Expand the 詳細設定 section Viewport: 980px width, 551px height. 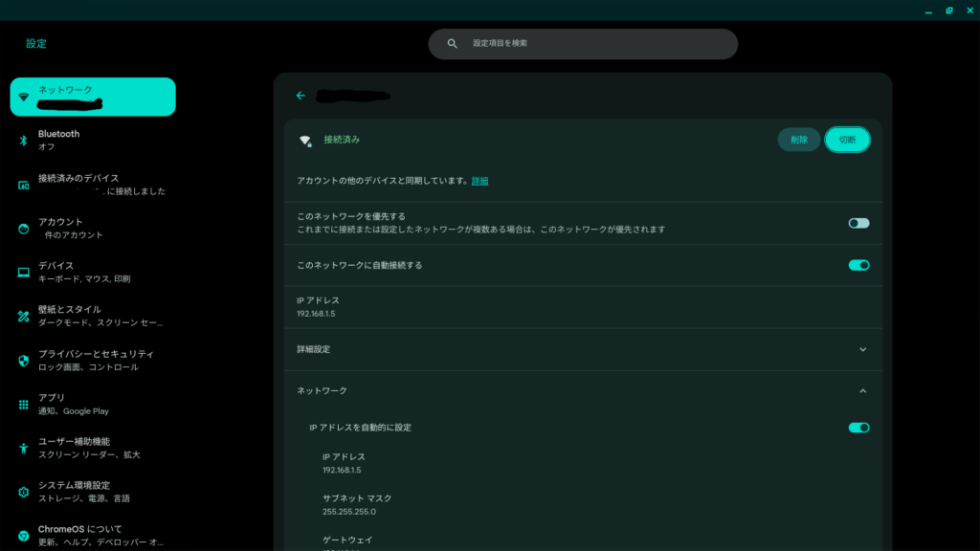pos(862,349)
